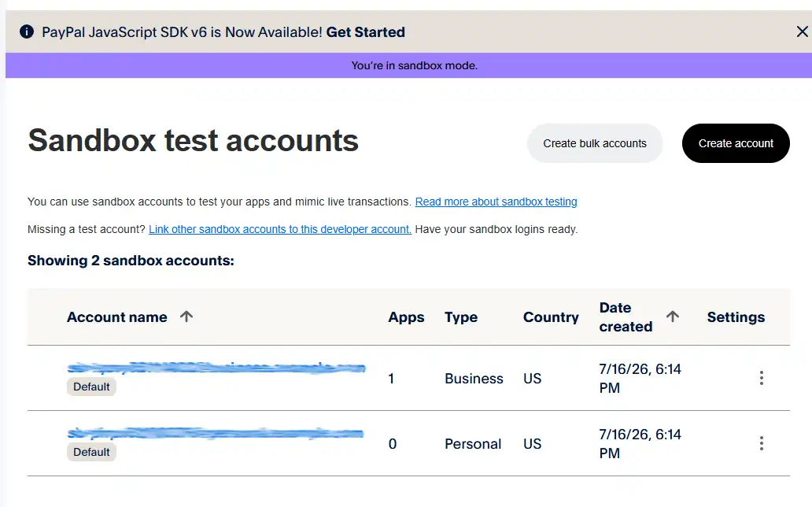Open the Get Started link in banner
This screenshot has width=812, height=507.
click(365, 32)
